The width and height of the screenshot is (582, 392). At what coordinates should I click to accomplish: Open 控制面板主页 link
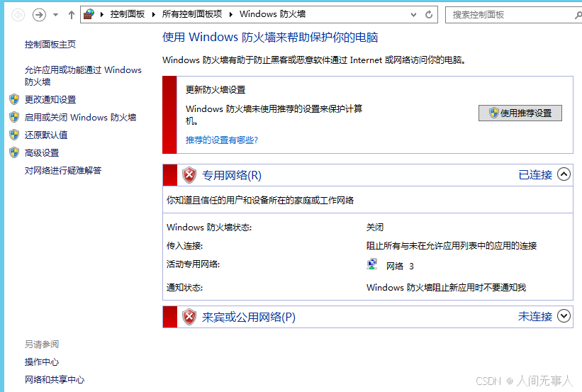tap(50, 45)
